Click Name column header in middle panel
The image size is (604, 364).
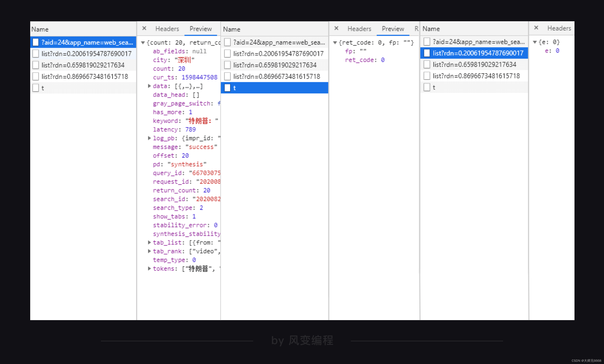(275, 29)
